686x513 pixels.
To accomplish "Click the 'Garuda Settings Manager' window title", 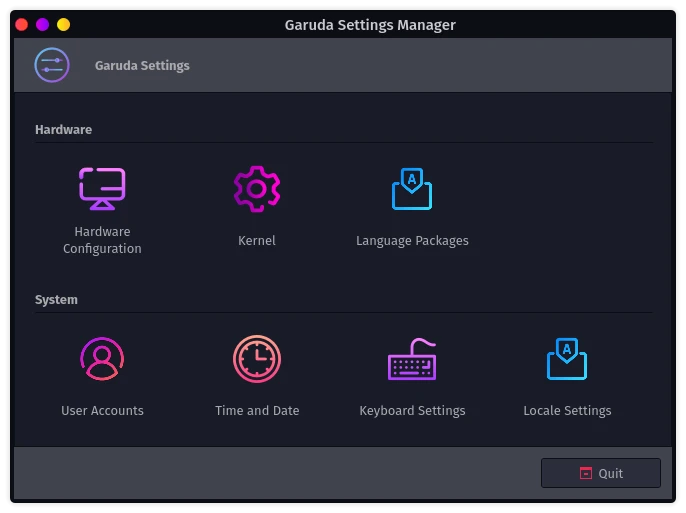I will (370, 25).
